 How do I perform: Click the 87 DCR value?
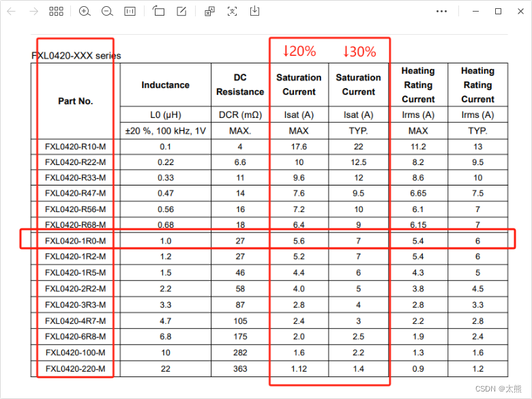coord(240,305)
